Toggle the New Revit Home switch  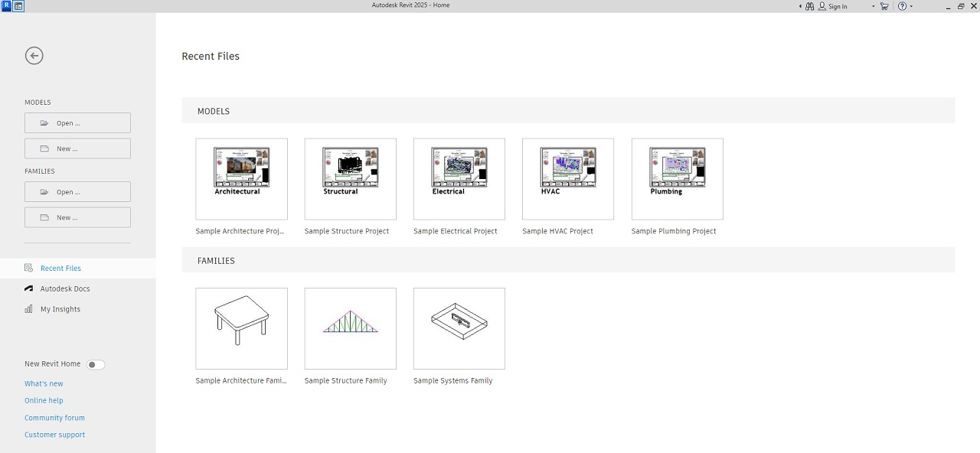pos(96,365)
